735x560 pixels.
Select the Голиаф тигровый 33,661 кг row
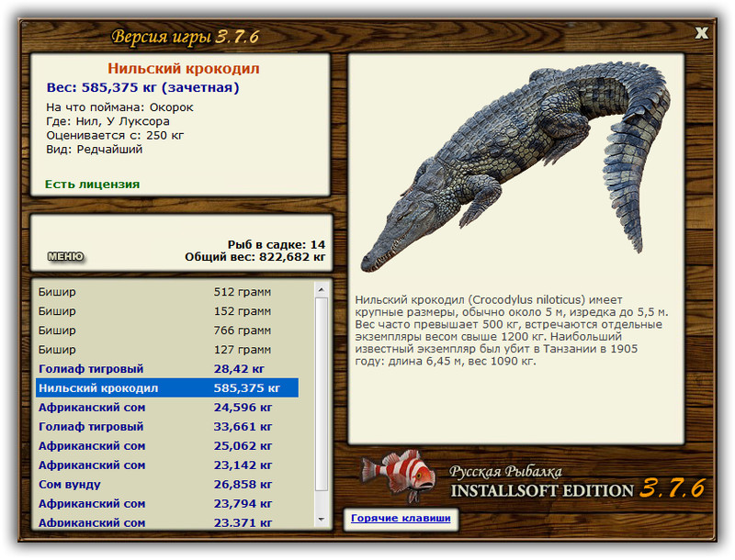[x=167, y=427]
